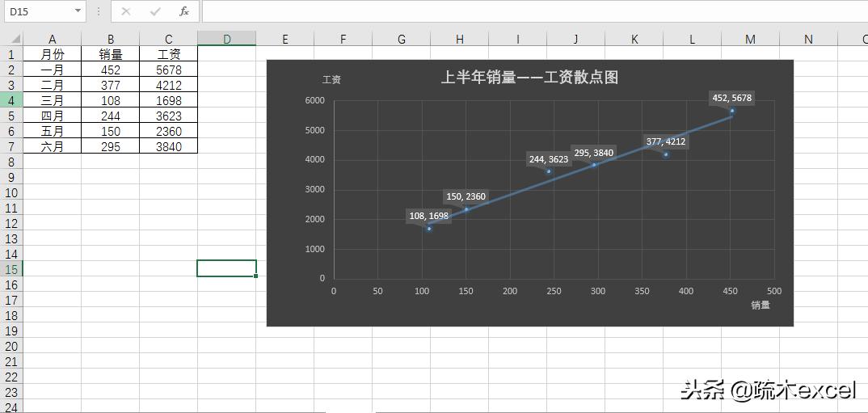The width and height of the screenshot is (868, 413).
Task: Click the Enter checkmark formula bar icon
Action: tap(155, 11)
